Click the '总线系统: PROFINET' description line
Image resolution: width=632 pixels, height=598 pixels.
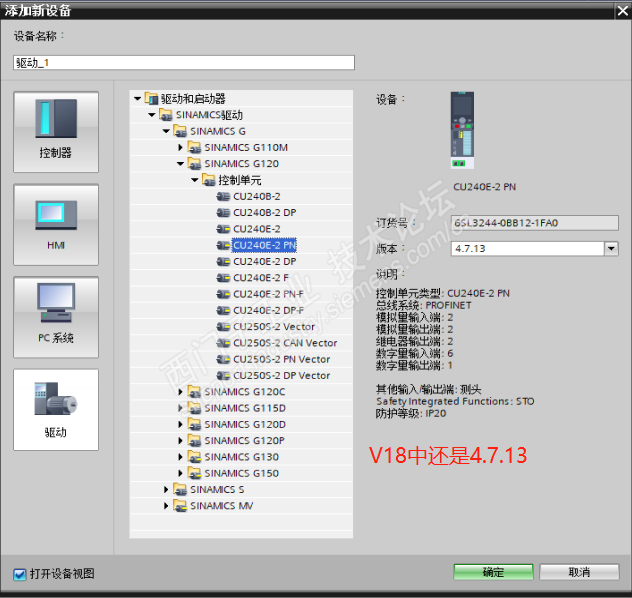point(424,305)
